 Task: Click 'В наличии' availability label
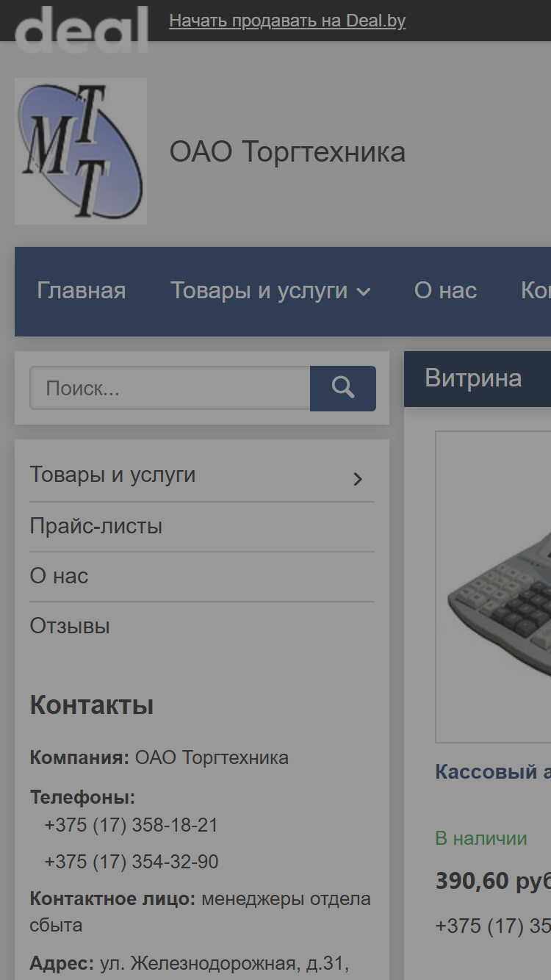point(481,838)
